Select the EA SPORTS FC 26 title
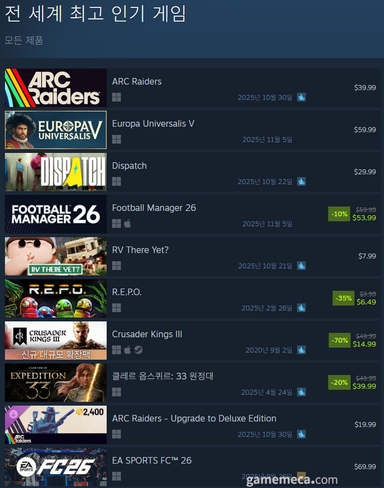This screenshot has width=384, height=488. (152, 460)
